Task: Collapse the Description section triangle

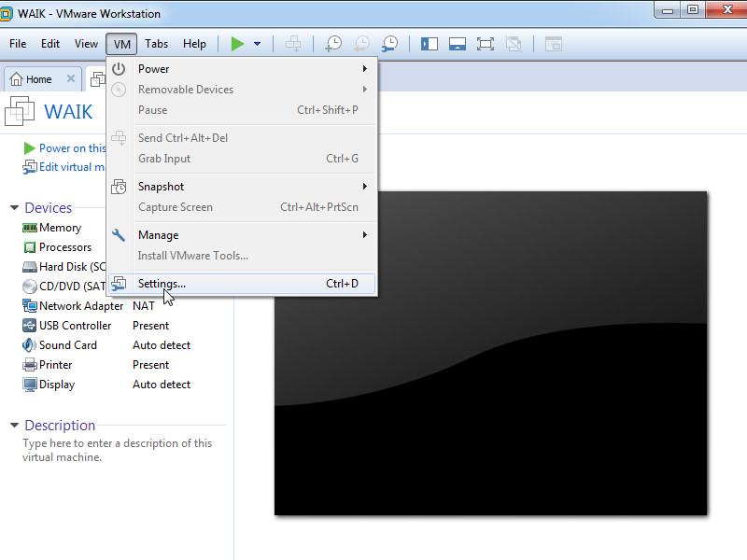Action: click(x=15, y=426)
